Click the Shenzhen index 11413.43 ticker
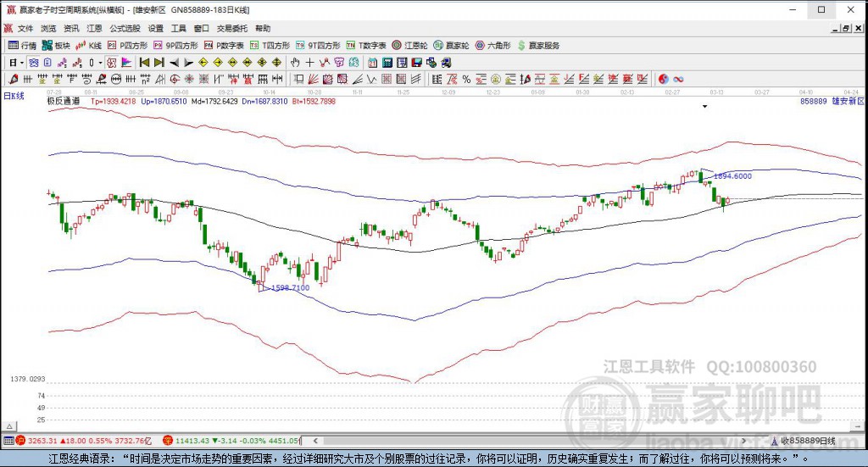 point(231,441)
